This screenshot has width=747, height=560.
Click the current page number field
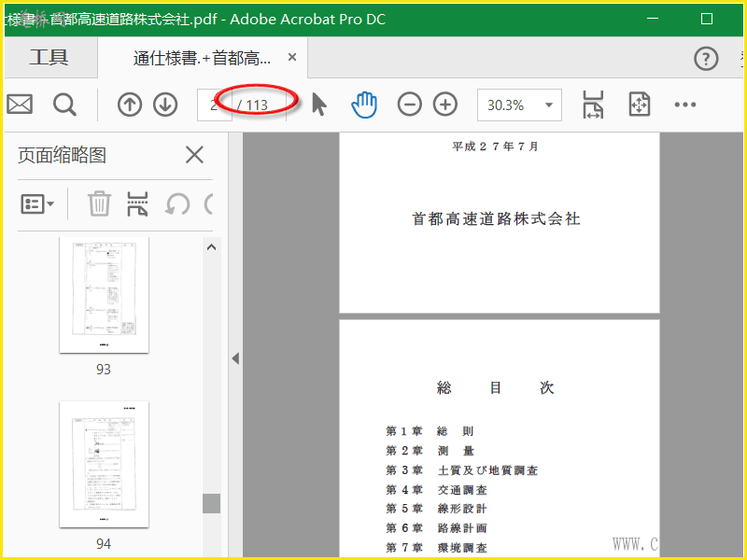coord(215,105)
